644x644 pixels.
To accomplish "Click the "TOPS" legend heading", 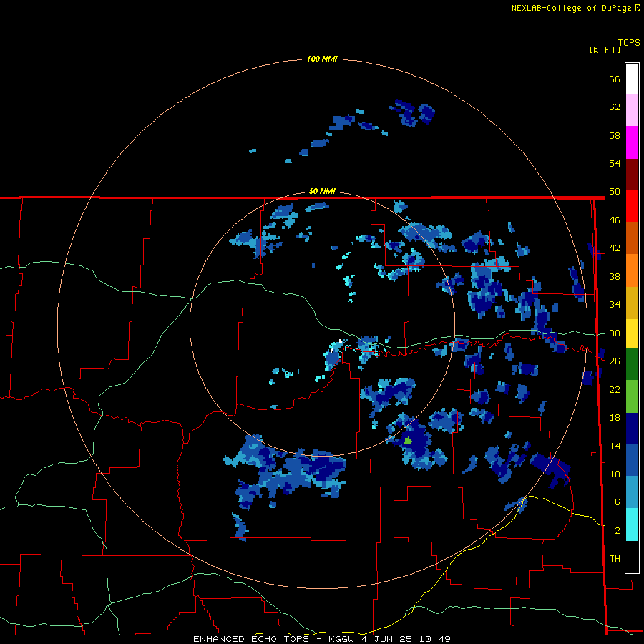I will point(629,43).
